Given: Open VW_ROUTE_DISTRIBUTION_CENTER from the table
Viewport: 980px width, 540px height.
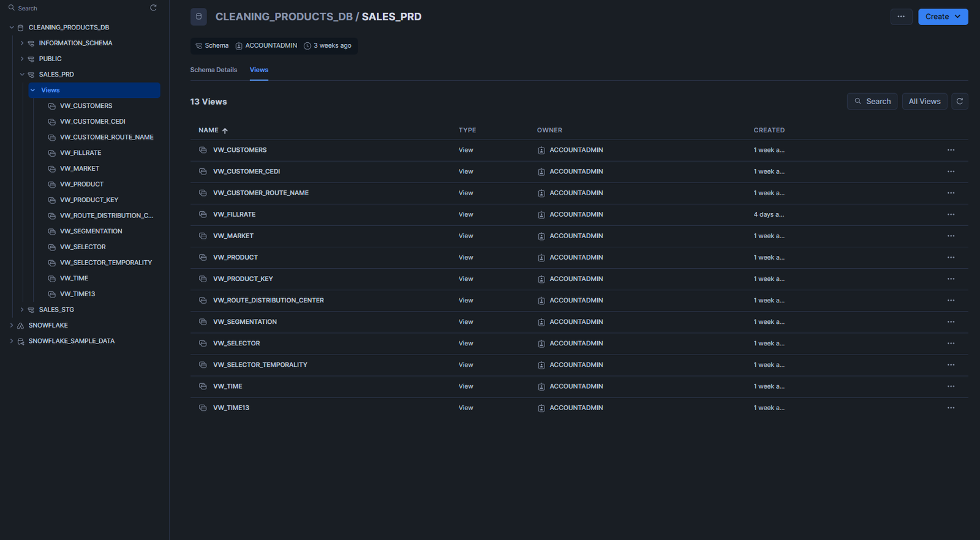Looking at the screenshot, I should pos(268,301).
